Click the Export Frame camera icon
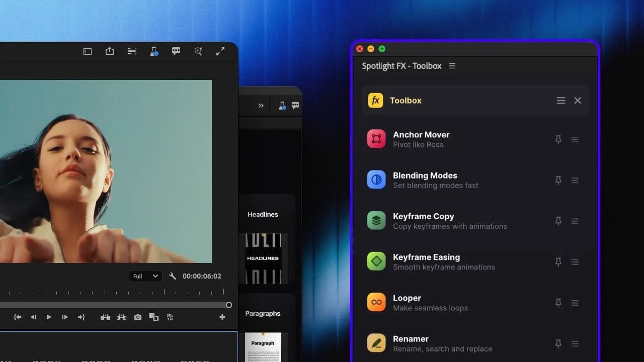Viewport: 644px width, 362px height. [137, 317]
